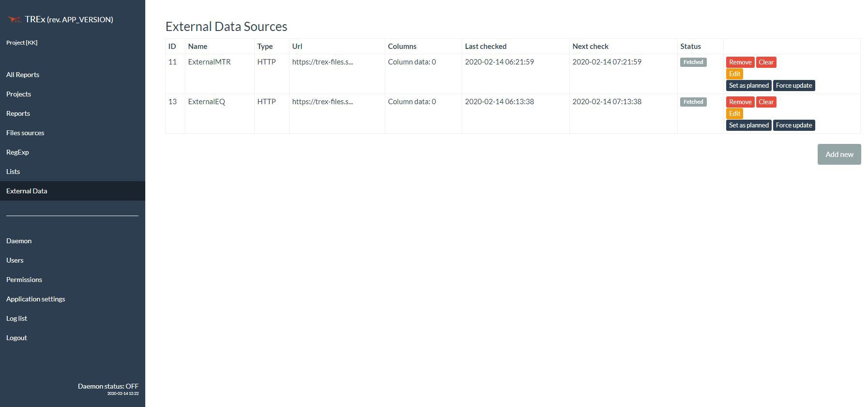Image resolution: width=868 pixels, height=407 pixels.
Task: Edit the ExternalMTR source
Action: click(x=734, y=74)
